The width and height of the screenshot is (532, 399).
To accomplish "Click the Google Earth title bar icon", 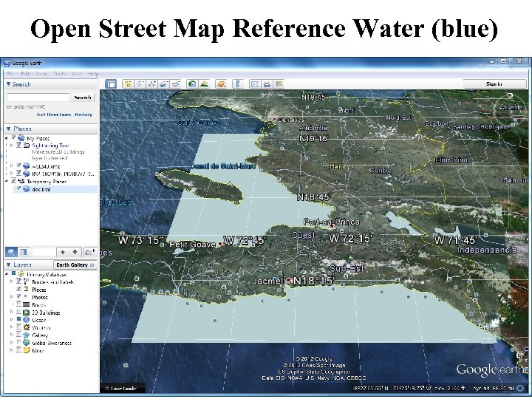I will pos(7,63).
